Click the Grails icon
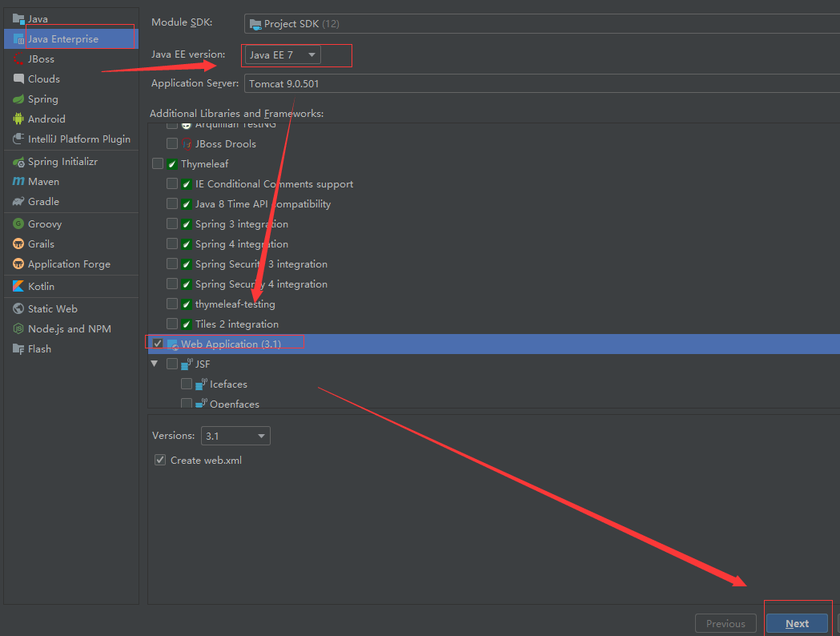This screenshot has height=636, width=840. coord(18,244)
